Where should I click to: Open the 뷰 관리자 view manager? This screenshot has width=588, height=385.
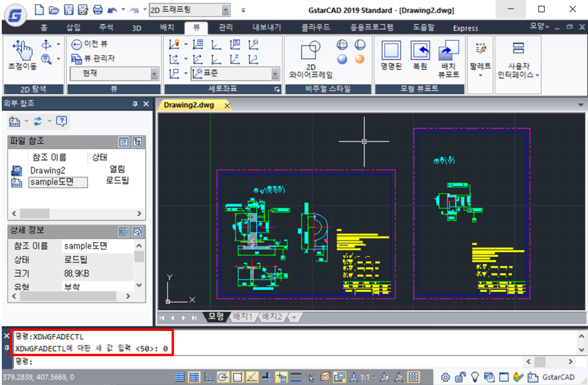pyautogui.click(x=93, y=58)
